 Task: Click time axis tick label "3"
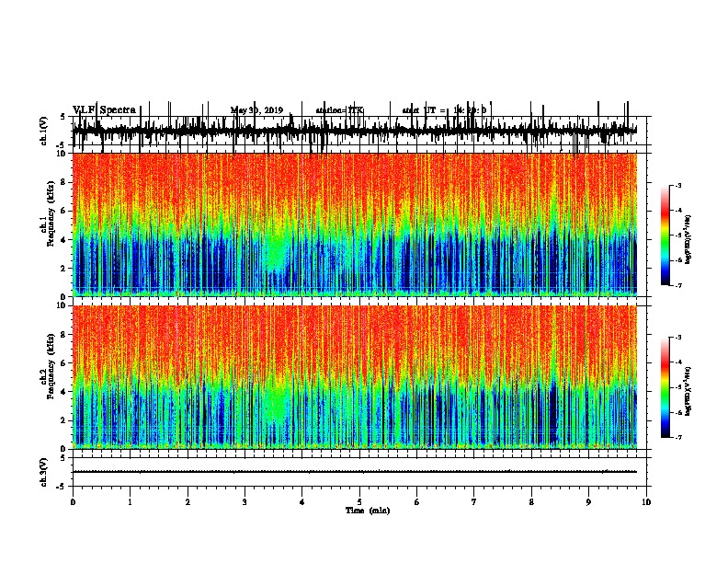pos(245,502)
